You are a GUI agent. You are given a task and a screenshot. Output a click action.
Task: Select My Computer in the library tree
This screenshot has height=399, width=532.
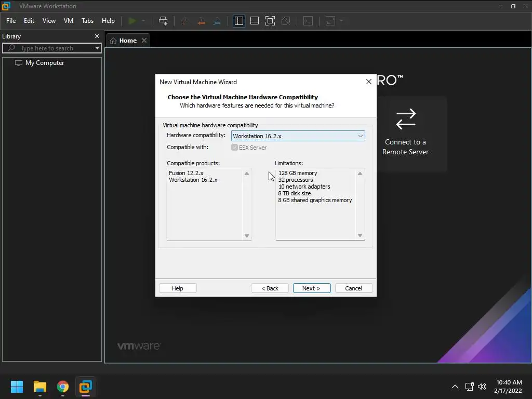[45, 63]
